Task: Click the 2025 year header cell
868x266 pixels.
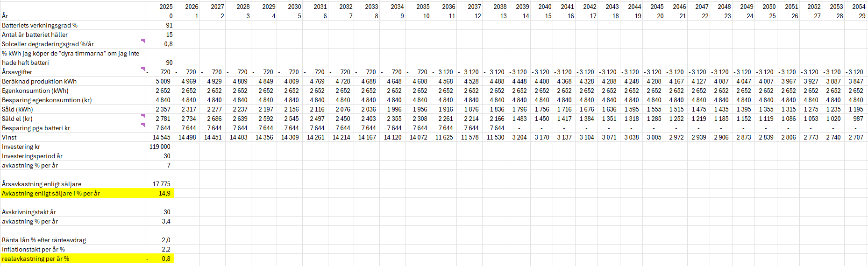Action: [x=165, y=7]
